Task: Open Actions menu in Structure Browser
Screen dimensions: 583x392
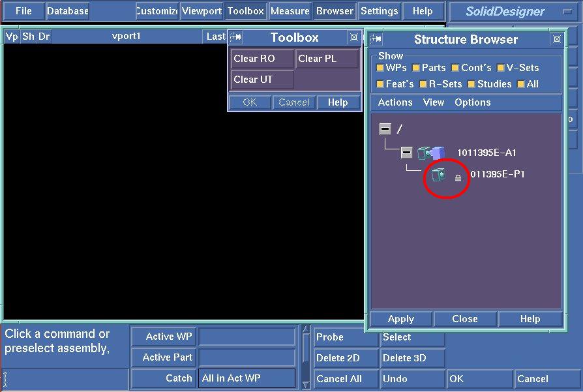Action: point(395,102)
